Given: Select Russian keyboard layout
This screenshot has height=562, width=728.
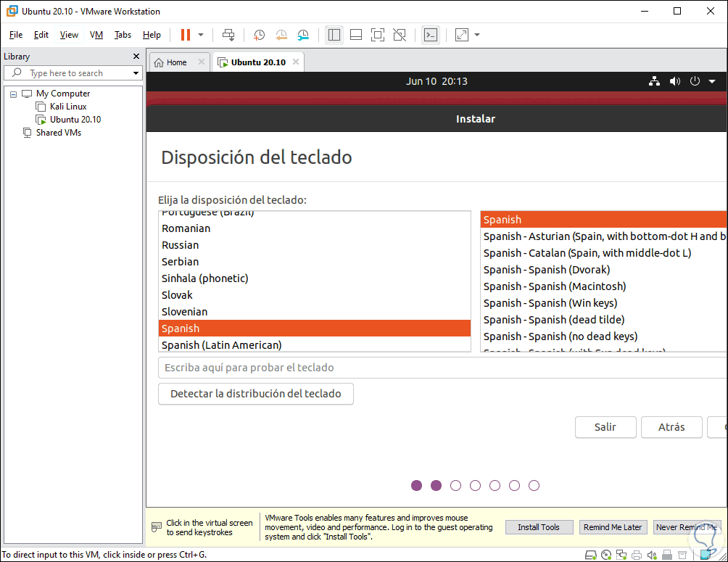Looking at the screenshot, I should point(314,245).
